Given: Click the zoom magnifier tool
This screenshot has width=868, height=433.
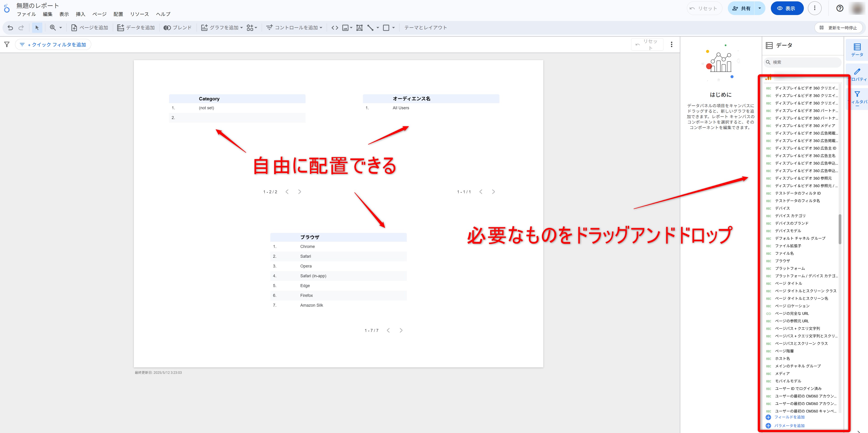Looking at the screenshot, I should click(x=53, y=28).
